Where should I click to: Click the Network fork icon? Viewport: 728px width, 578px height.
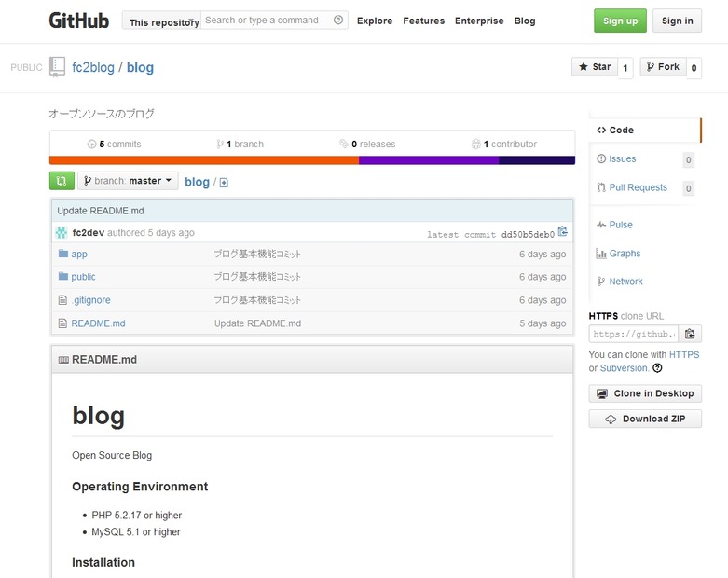pyautogui.click(x=601, y=282)
